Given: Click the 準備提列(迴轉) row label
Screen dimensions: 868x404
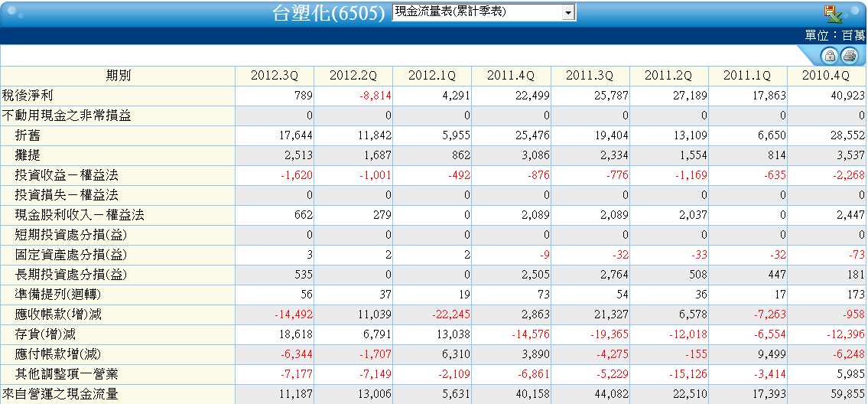Looking at the screenshot, I should coord(58,295).
